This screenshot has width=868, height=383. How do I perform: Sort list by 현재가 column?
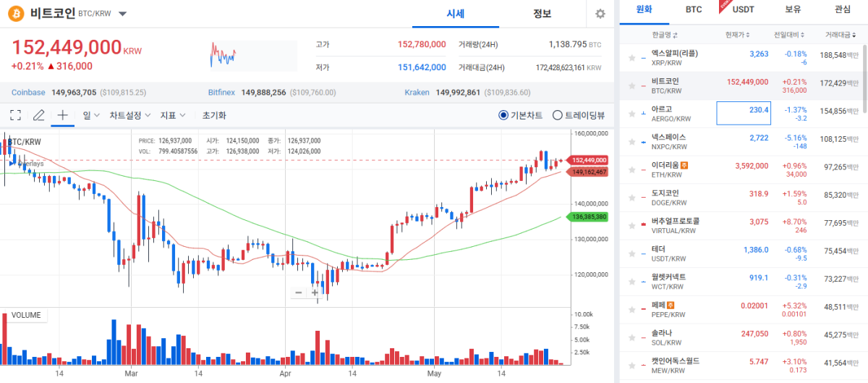(738, 35)
